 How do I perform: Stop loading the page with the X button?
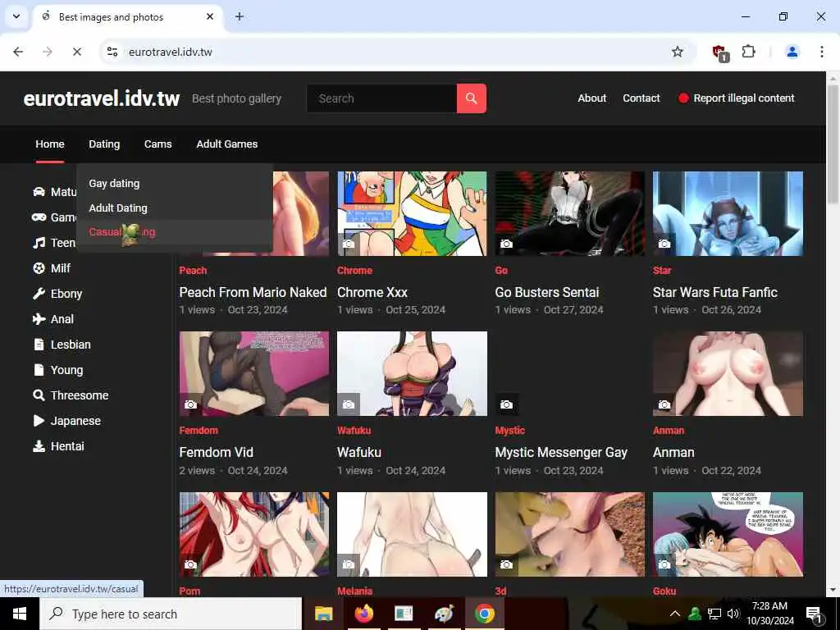coord(76,52)
